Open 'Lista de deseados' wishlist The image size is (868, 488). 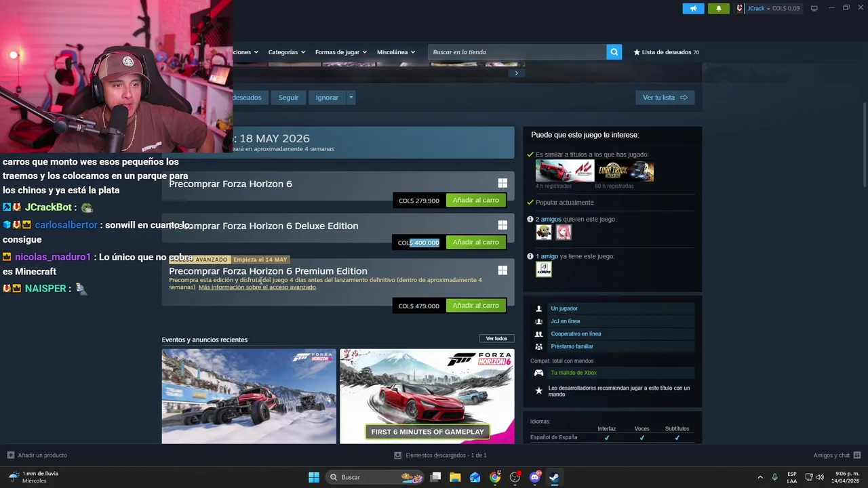click(x=666, y=52)
